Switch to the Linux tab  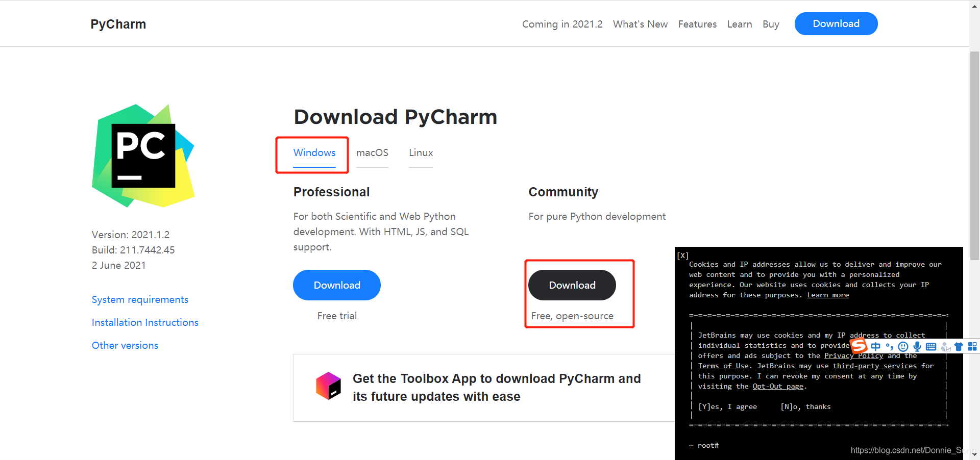click(421, 152)
